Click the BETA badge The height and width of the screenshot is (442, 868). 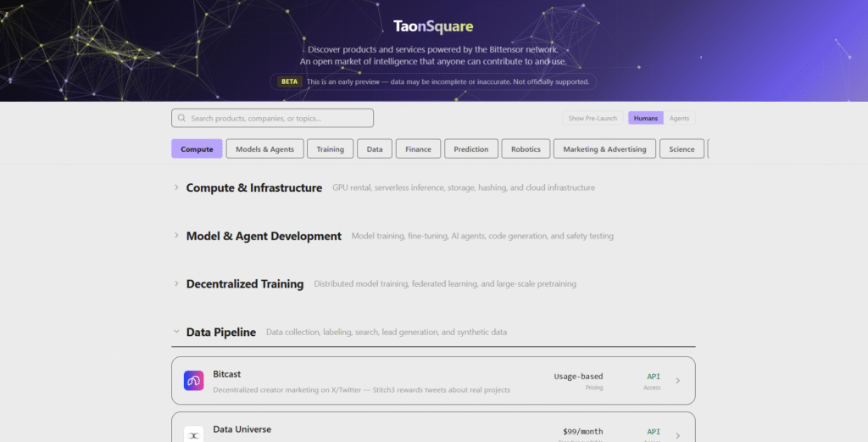pos(289,81)
